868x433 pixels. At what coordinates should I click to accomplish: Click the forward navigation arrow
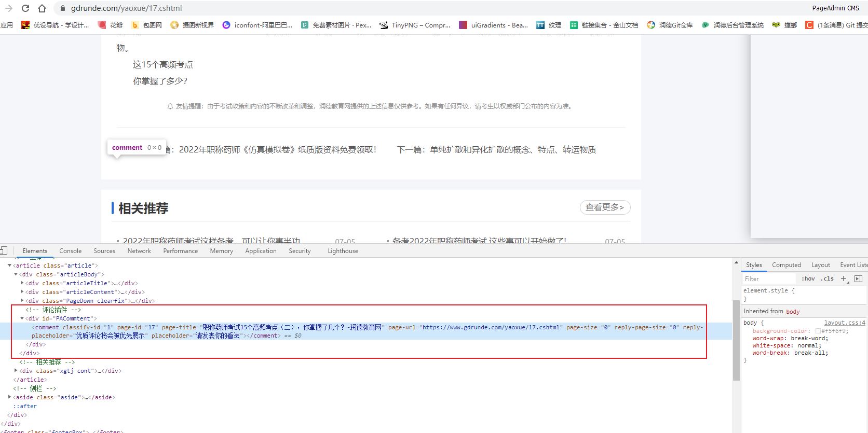pos(9,8)
